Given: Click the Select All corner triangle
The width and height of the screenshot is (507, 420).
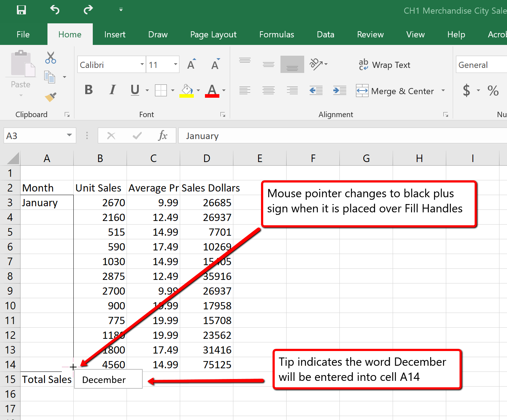Looking at the screenshot, I should click(13, 158).
